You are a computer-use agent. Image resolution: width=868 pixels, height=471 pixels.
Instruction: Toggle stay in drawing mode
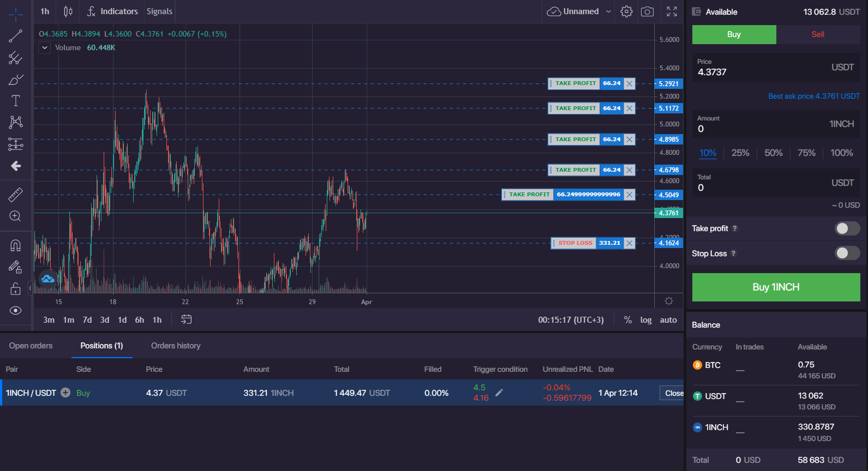click(16, 267)
